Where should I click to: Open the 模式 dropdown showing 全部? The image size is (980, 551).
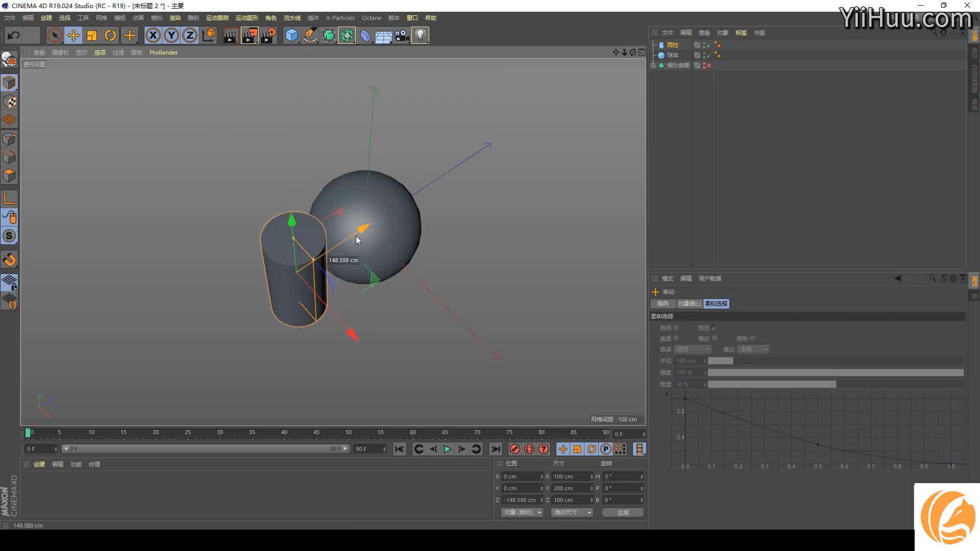(x=753, y=349)
